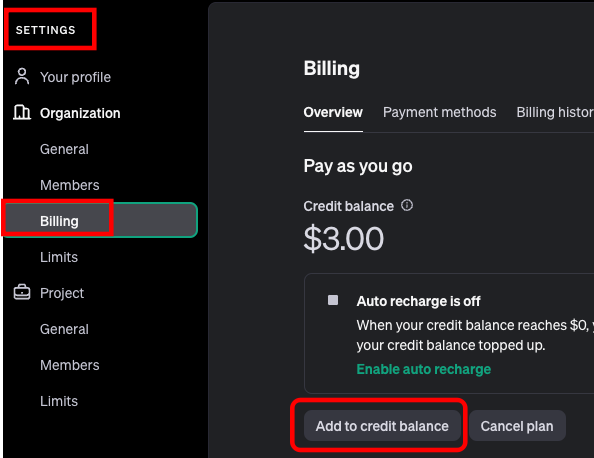Select Billing in the sidebar
The width and height of the screenshot is (594, 458).
click(100, 220)
